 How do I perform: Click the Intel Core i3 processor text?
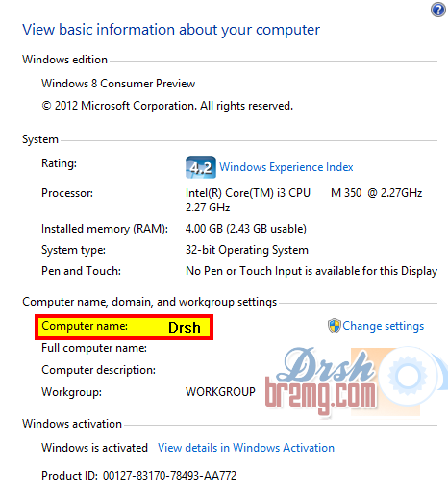pyautogui.click(x=304, y=200)
